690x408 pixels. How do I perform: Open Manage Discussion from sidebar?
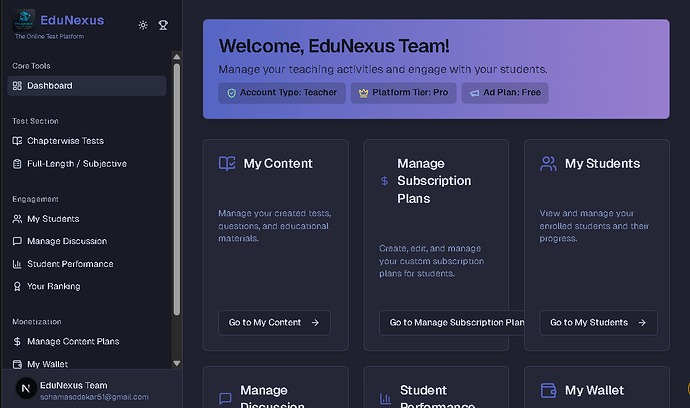click(87, 241)
